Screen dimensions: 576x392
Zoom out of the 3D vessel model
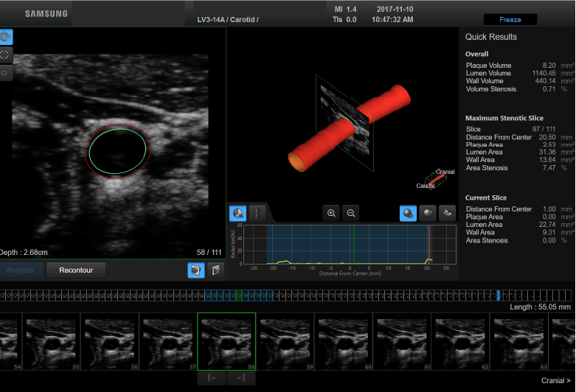(x=351, y=213)
